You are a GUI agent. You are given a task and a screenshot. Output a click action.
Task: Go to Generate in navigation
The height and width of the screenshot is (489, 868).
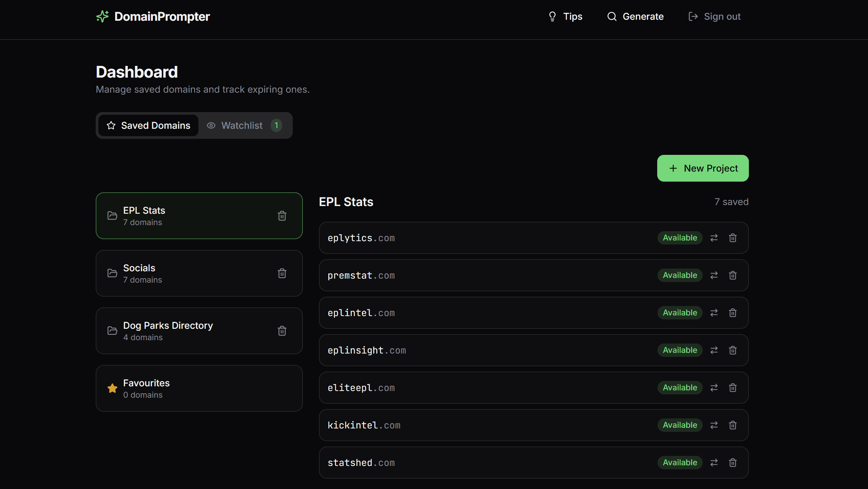[x=635, y=16]
